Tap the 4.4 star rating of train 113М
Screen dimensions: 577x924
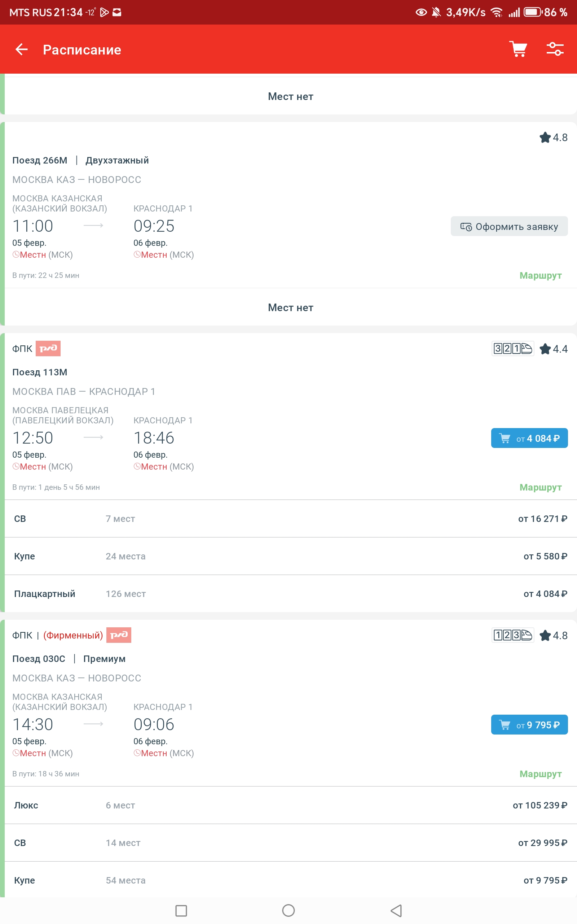click(x=553, y=349)
